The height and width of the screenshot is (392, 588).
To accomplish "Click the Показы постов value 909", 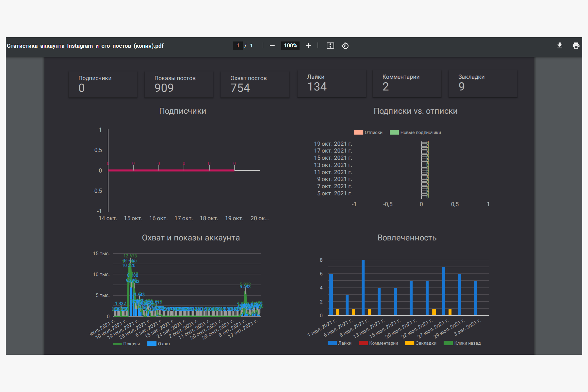I will (164, 88).
